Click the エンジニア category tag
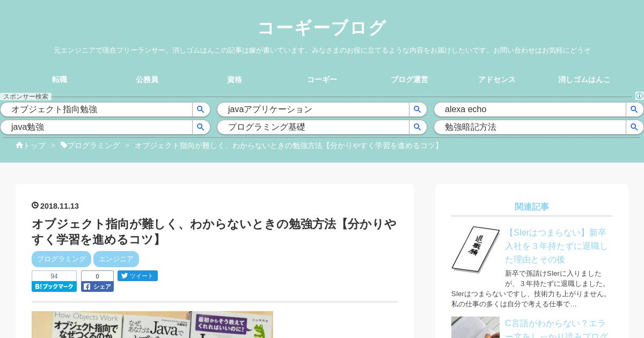 pyautogui.click(x=116, y=259)
